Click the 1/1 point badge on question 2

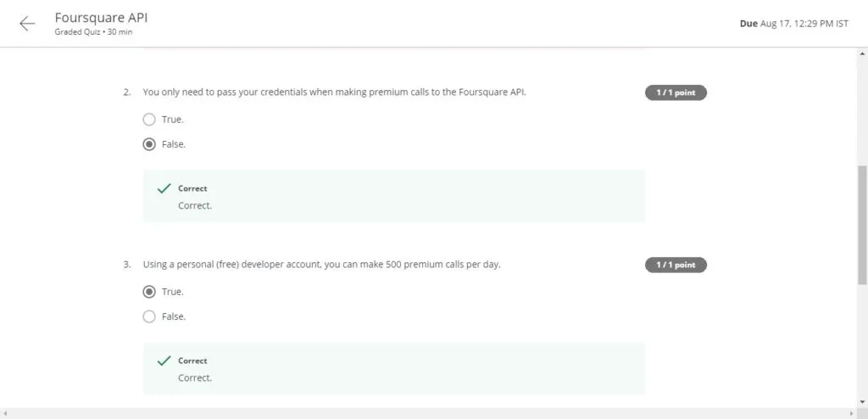[676, 92]
